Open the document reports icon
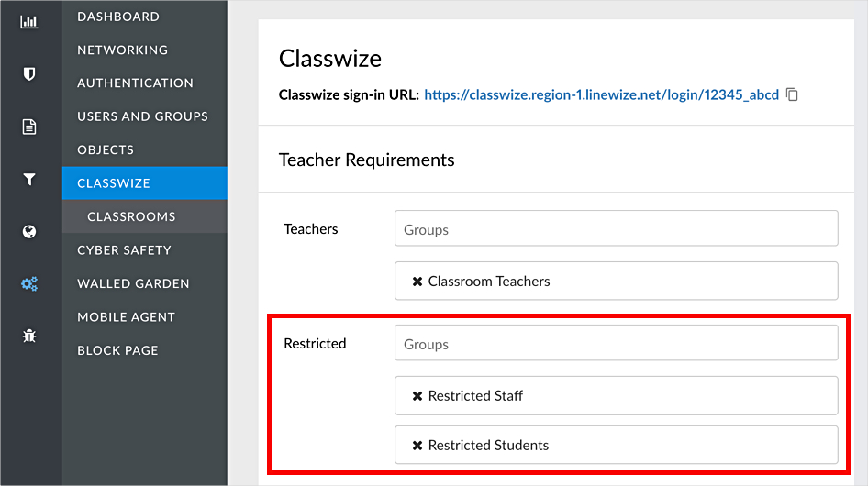Screen dimensions: 868x486 [29, 127]
